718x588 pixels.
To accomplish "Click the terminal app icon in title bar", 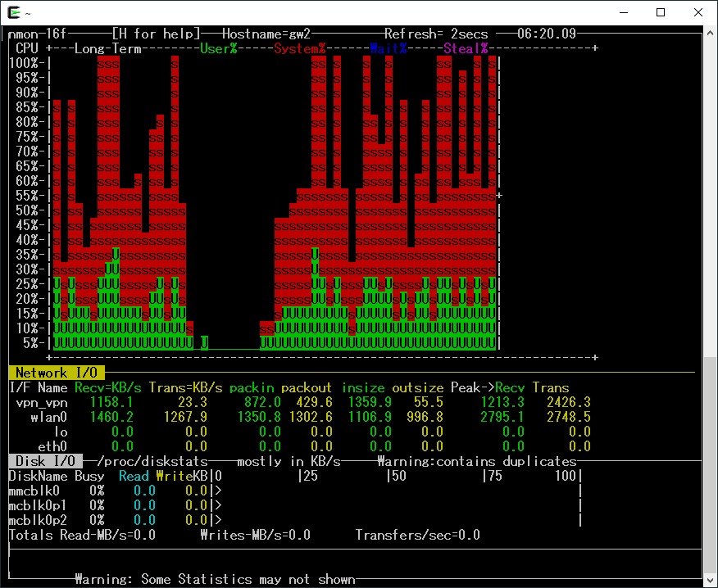I will click(14, 13).
